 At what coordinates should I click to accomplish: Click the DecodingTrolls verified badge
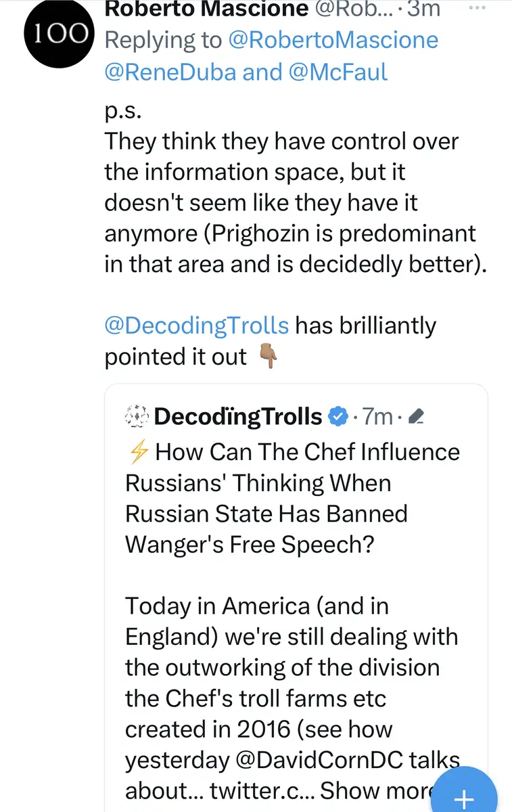338,416
